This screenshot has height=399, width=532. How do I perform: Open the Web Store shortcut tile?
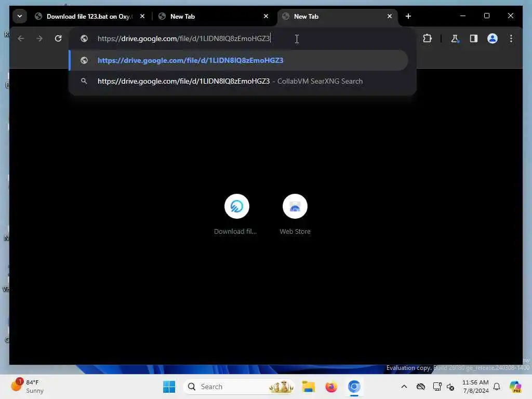(x=295, y=214)
